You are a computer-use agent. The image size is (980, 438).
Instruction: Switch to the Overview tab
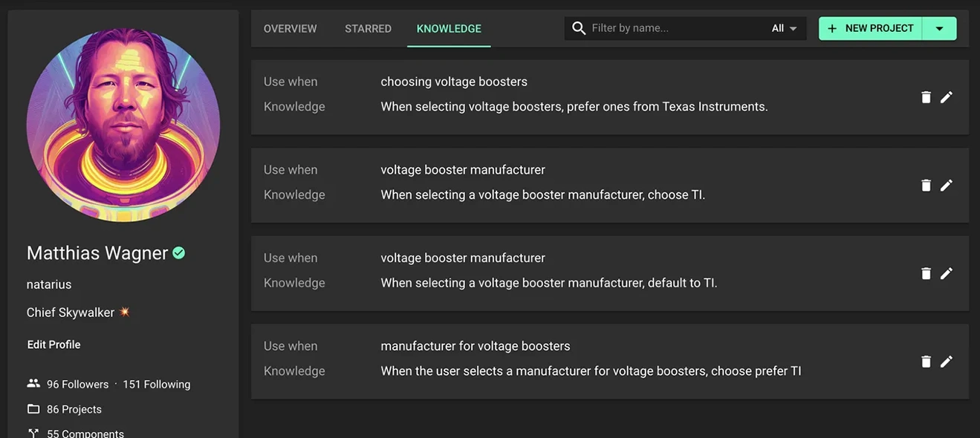point(290,28)
